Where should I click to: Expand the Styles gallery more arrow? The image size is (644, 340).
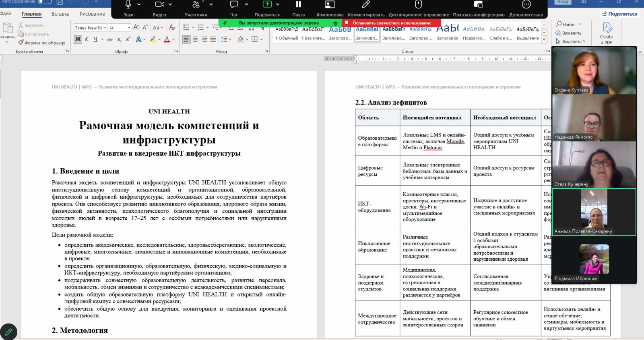tap(544, 39)
